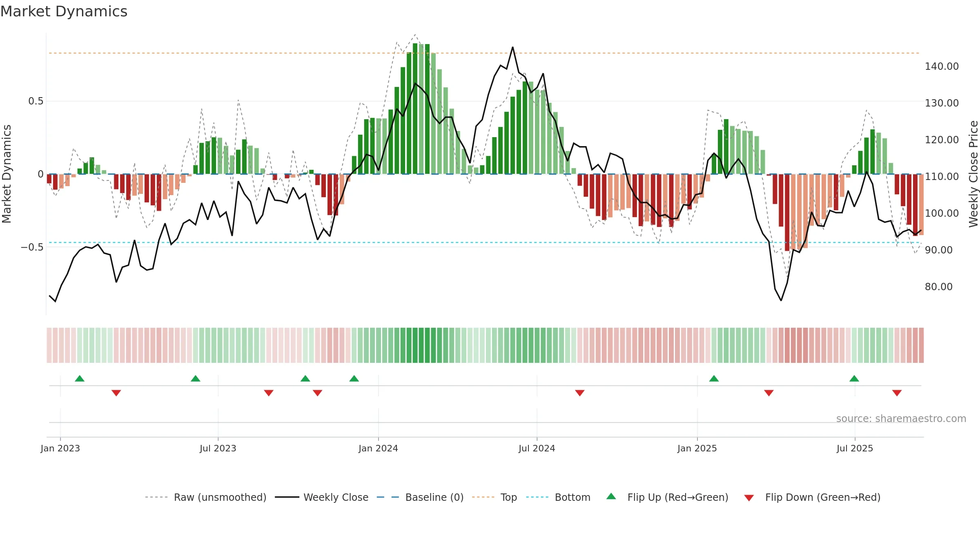Click the Flip Up triangle at July 2025

pyautogui.click(x=854, y=378)
